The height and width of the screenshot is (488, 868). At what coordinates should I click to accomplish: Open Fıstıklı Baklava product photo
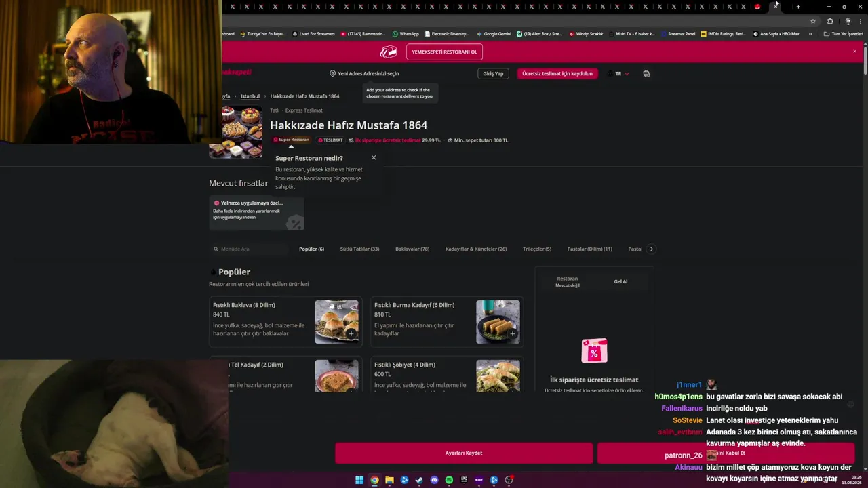(336, 322)
